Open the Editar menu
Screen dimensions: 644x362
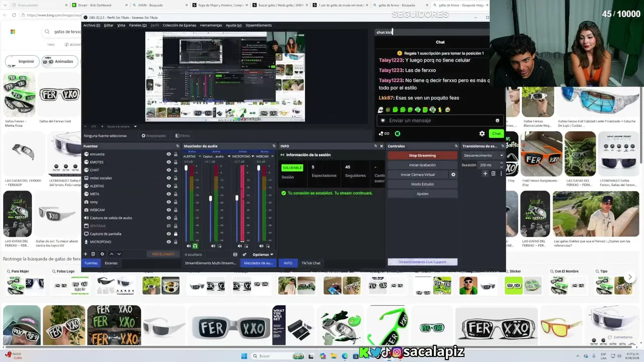pyautogui.click(x=109, y=25)
